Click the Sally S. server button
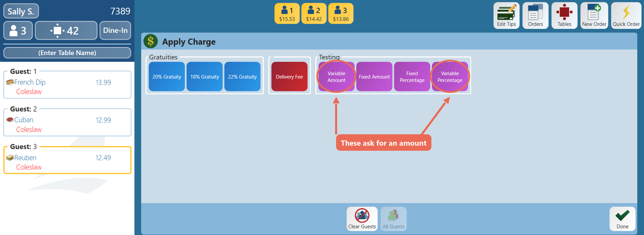 tap(21, 11)
